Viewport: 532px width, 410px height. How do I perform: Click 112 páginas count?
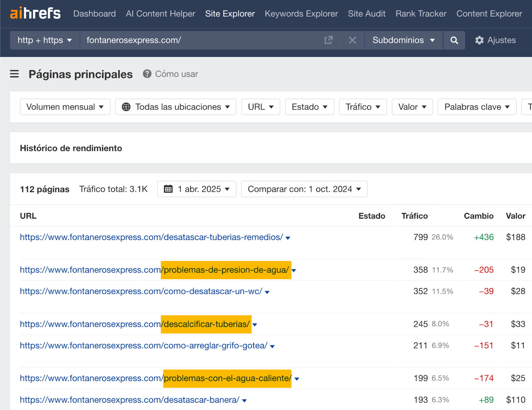(x=45, y=189)
